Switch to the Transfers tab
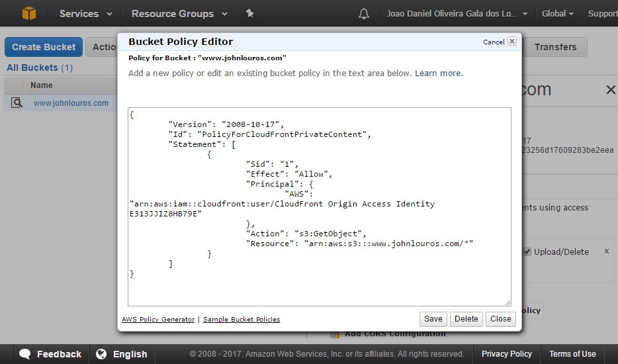 pos(555,47)
